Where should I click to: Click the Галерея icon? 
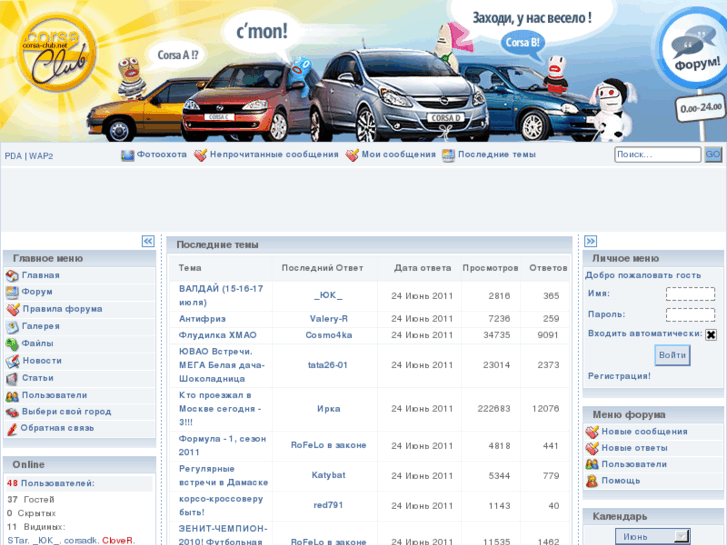click(12, 327)
